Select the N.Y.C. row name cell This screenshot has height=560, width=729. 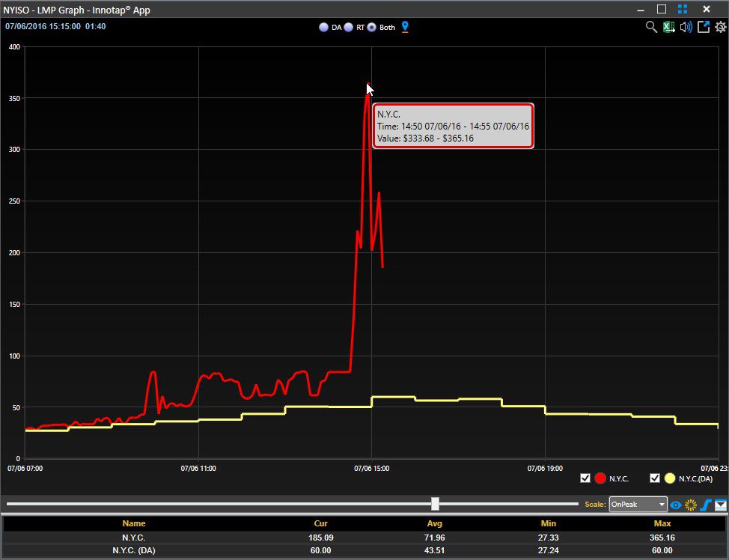click(134, 538)
